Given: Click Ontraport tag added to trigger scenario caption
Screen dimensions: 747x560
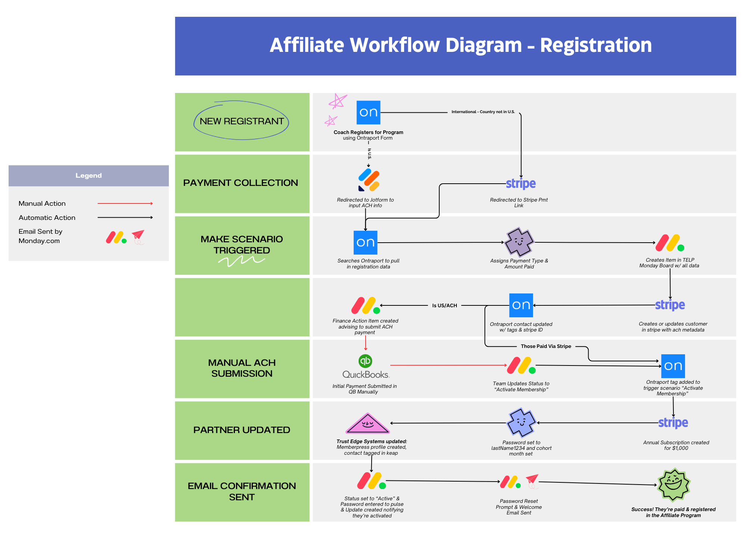Looking at the screenshot, I should (x=673, y=388).
